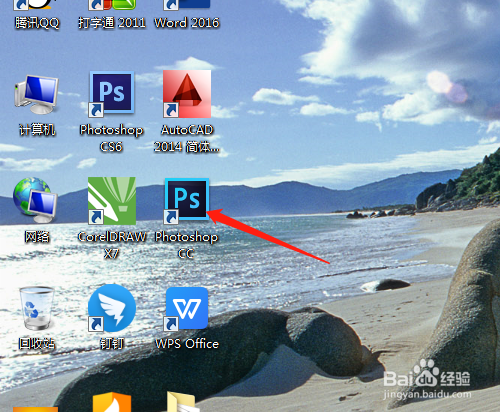Select the 钉钉 DingTalk shortcut icon
Viewport: 500px width, 412px height.
click(112, 308)
